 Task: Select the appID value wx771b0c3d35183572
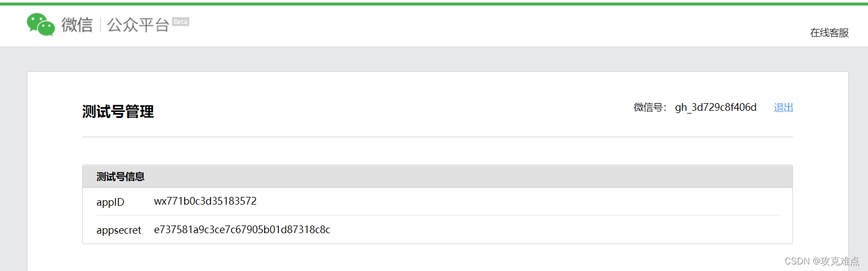pos(205,201)
